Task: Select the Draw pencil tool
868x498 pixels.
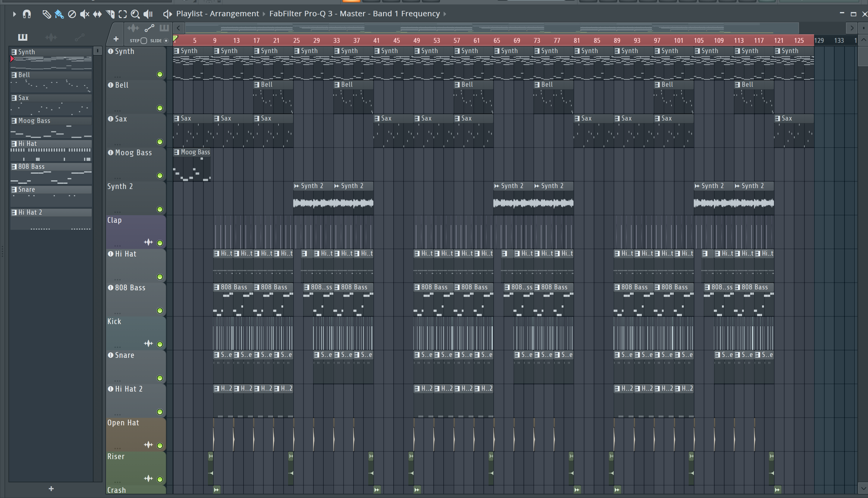Action: (x=46, y=14)
